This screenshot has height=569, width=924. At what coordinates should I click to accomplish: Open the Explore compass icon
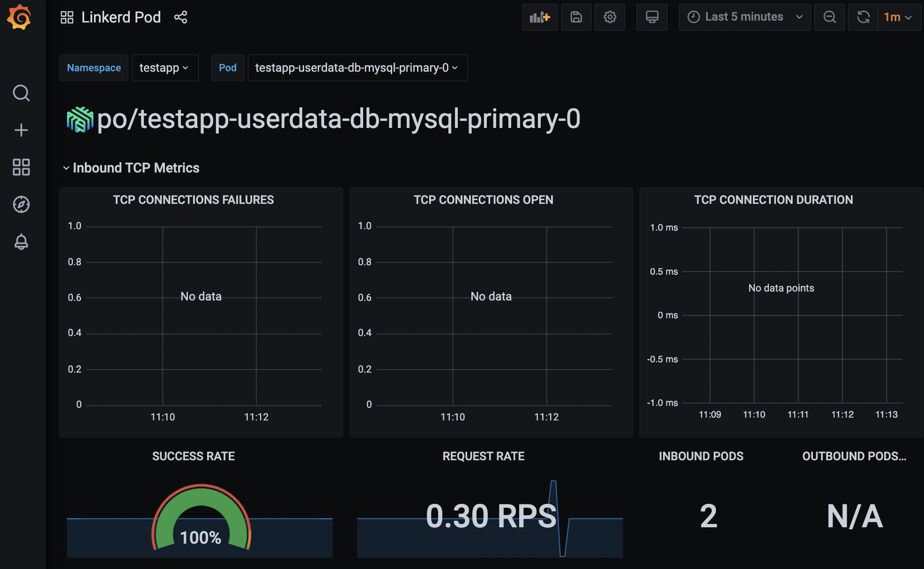[21, 204]
